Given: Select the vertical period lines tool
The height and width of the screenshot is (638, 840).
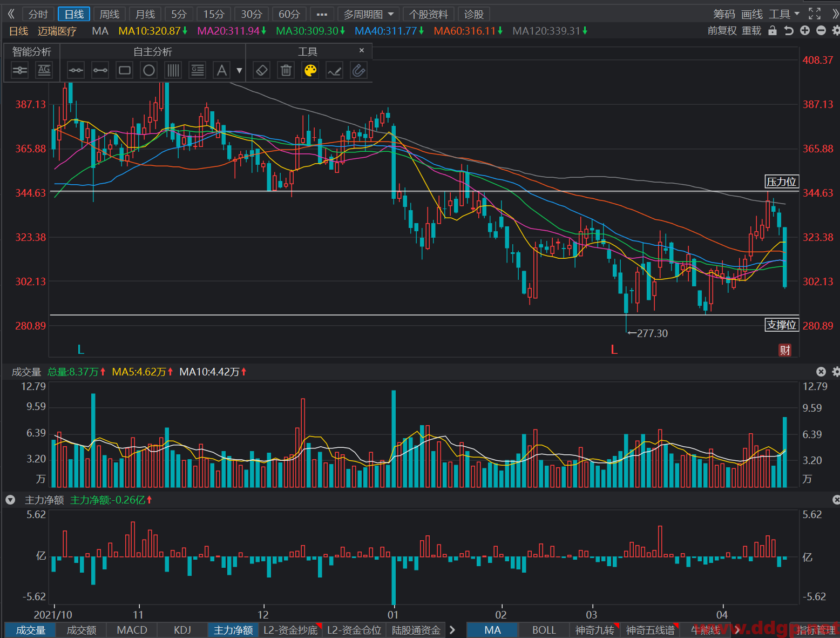Looking at the screenshot, I should pyautogui.click(x=173, y=70).
